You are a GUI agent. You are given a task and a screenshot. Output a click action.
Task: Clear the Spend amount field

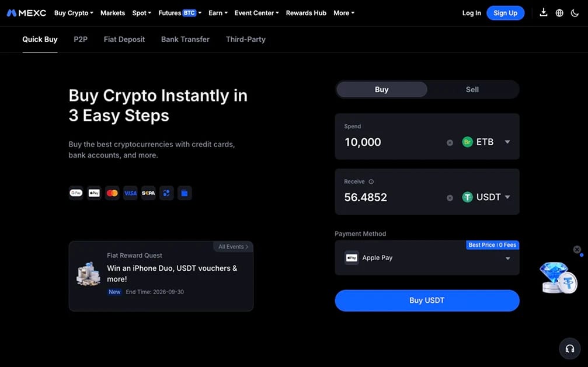[x=450, y=142]
